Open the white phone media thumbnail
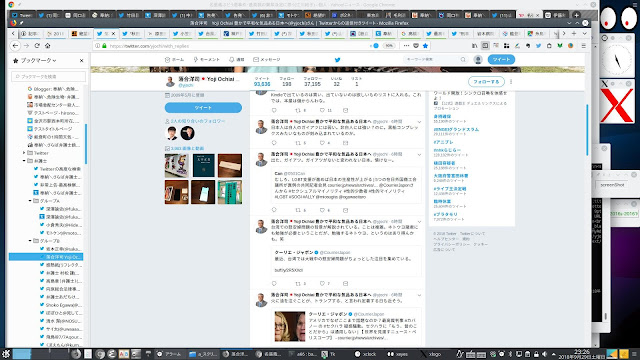Image resolution: width=640 pixels, height=360 pixels. pos(203,192)
